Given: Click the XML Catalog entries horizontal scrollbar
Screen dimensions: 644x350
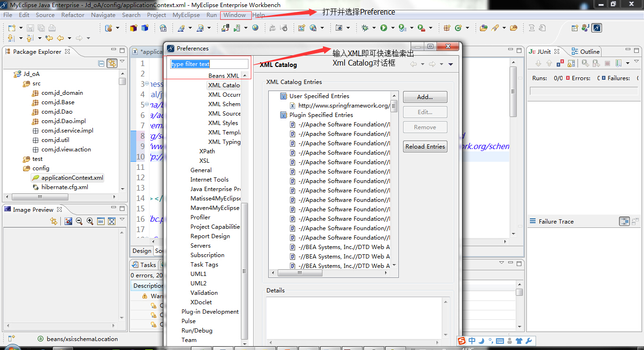Looking at the screenshot, I should [x=330, y=273].
